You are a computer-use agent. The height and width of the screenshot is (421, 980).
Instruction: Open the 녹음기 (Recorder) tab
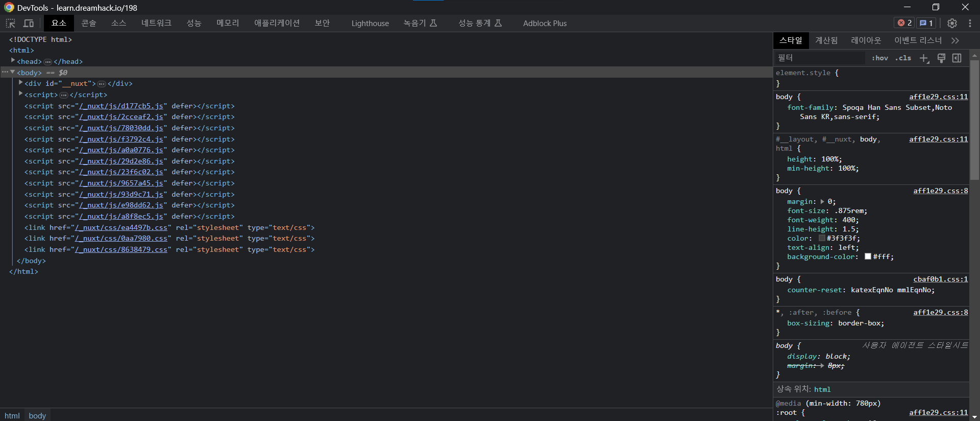[420, 23]
